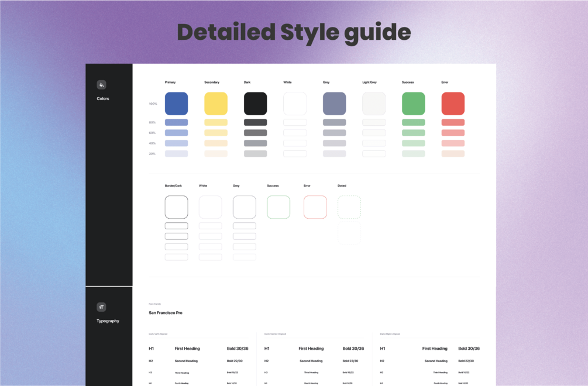Image resolution: width=588 pixels, height=386 pixels.
Task: Pick the White 100% swatch
Action: tap(295, 104)
